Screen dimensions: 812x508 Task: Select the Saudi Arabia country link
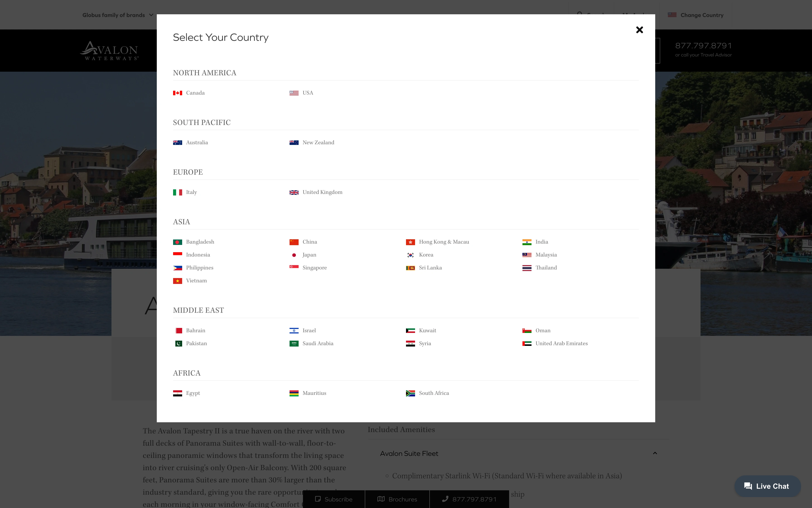311,344
